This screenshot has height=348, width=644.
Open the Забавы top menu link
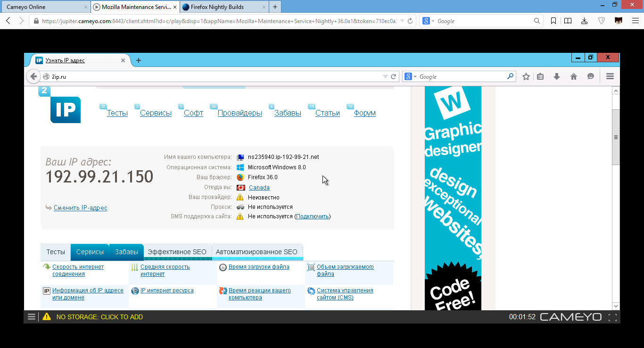tap(288, 113)
